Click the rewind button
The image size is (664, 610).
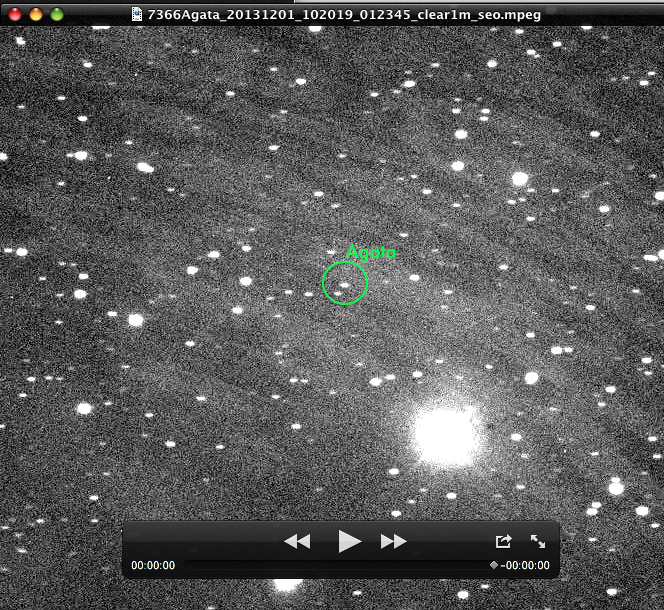[x=297, y=541]
